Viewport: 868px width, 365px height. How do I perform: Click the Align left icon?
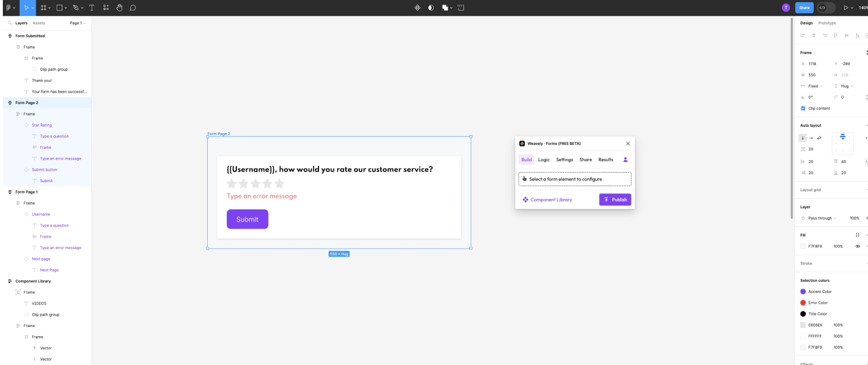[x=803, y=35]
